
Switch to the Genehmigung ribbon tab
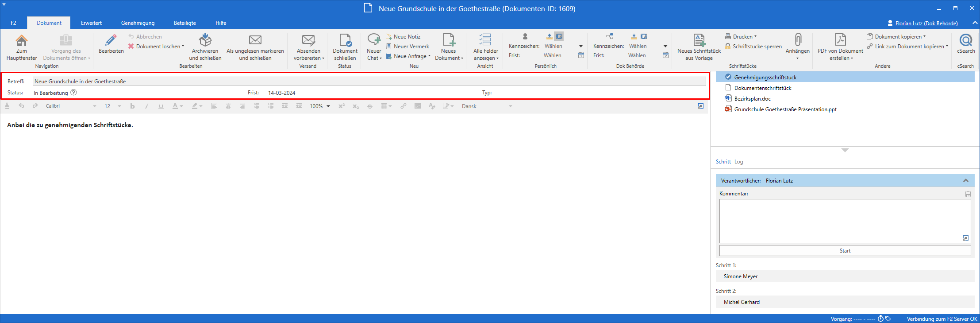point(138,23)
